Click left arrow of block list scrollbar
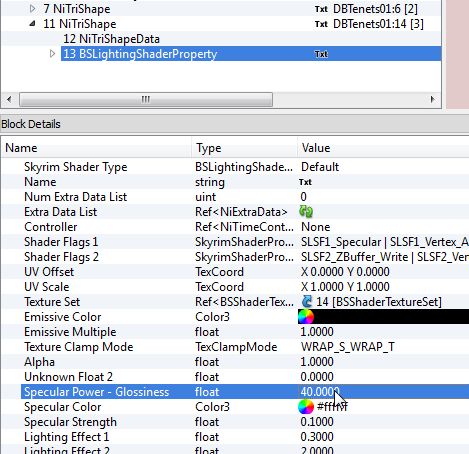The height and width of the screenshot is (454, 469). (9, 99)
